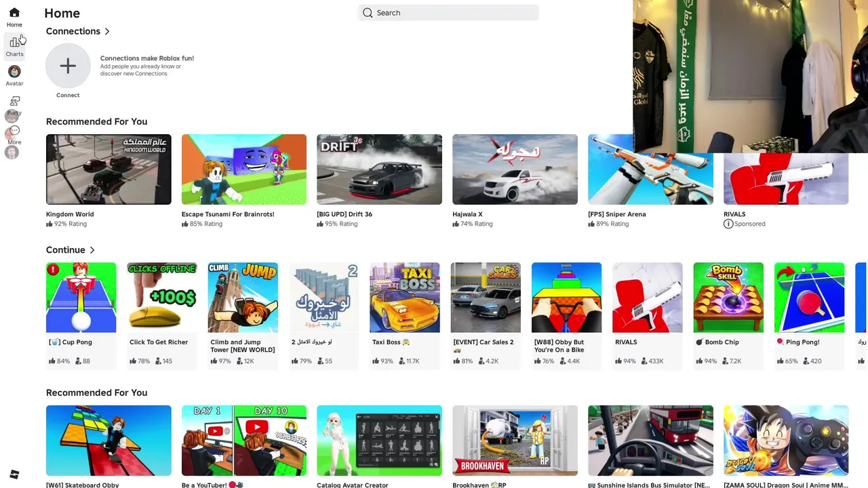Open Be a YouTuber! thumbnail
Image resolution: width=868 pixels, height=488 pixels.
pyautogui.click(x=244, y=441)
